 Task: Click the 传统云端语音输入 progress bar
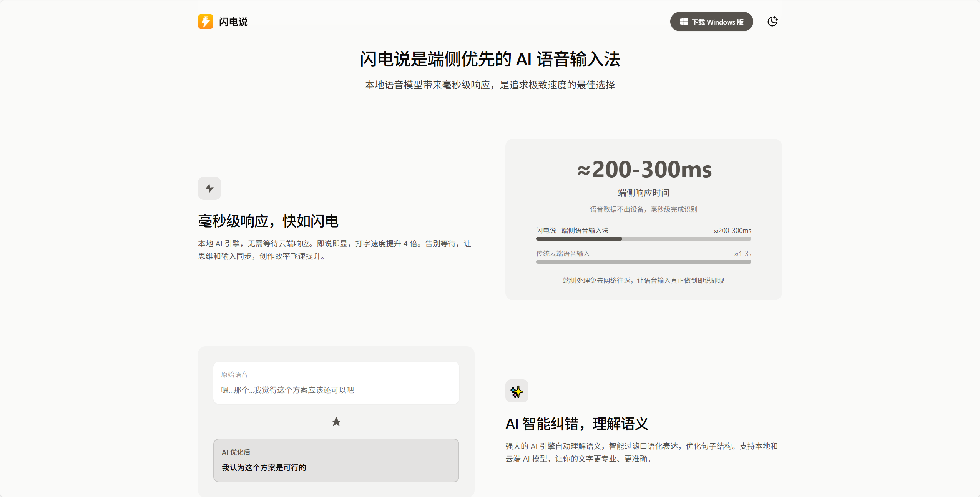(643, 262)
